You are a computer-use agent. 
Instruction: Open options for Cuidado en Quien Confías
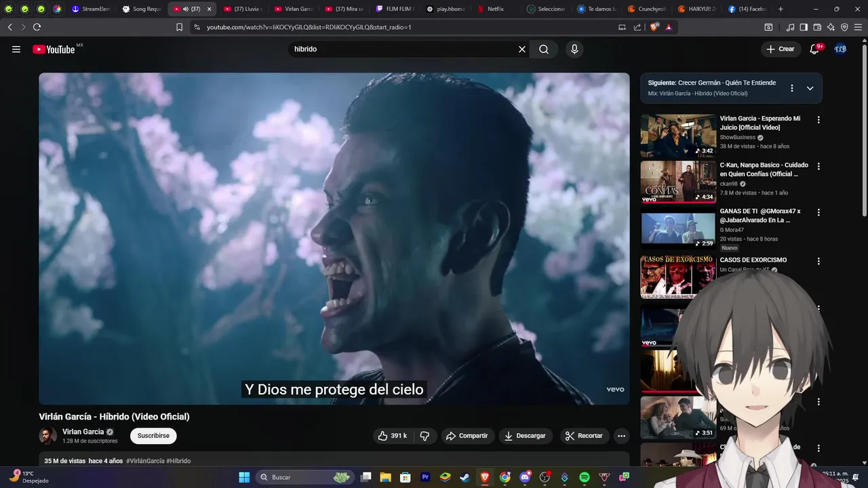818,166
